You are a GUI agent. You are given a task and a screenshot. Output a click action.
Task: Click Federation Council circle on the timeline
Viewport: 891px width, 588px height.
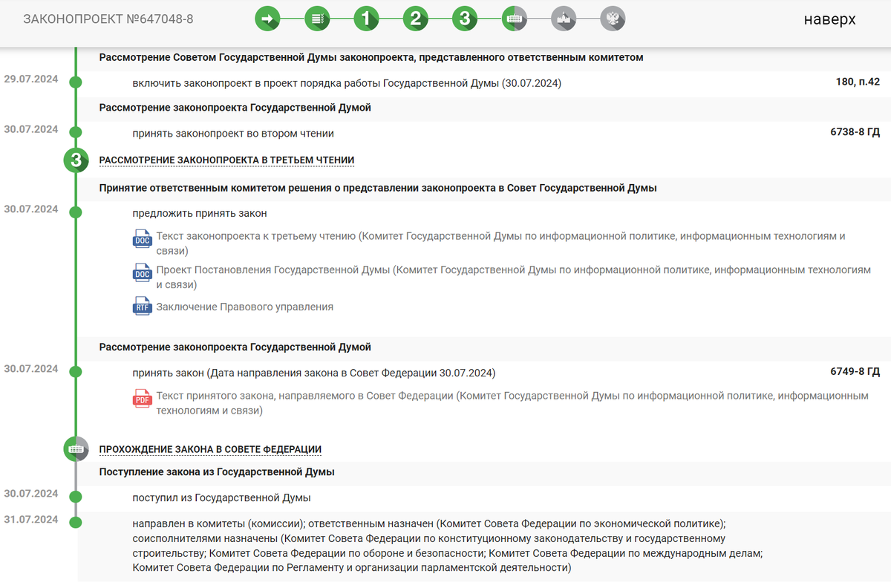click(76, 449)
